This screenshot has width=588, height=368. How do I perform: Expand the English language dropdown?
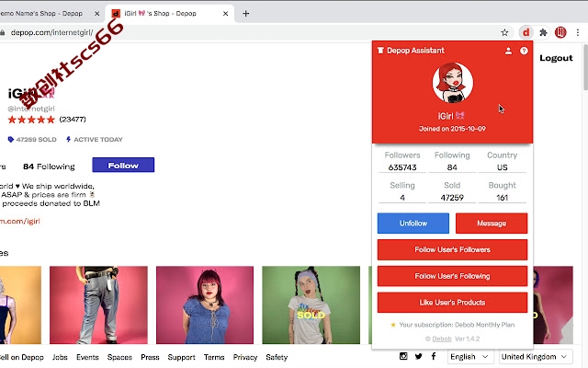tap(469, 356)
